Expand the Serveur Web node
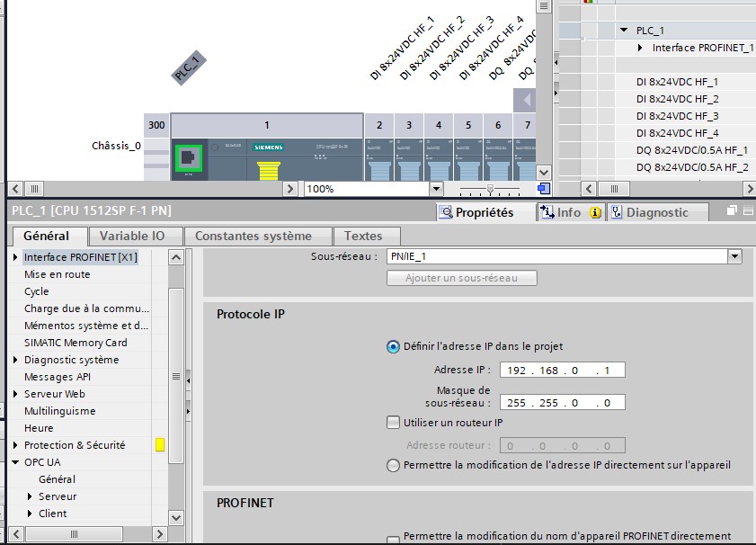Screen dimensions: 756x545 pyautogui.click(x=15, y=394)
